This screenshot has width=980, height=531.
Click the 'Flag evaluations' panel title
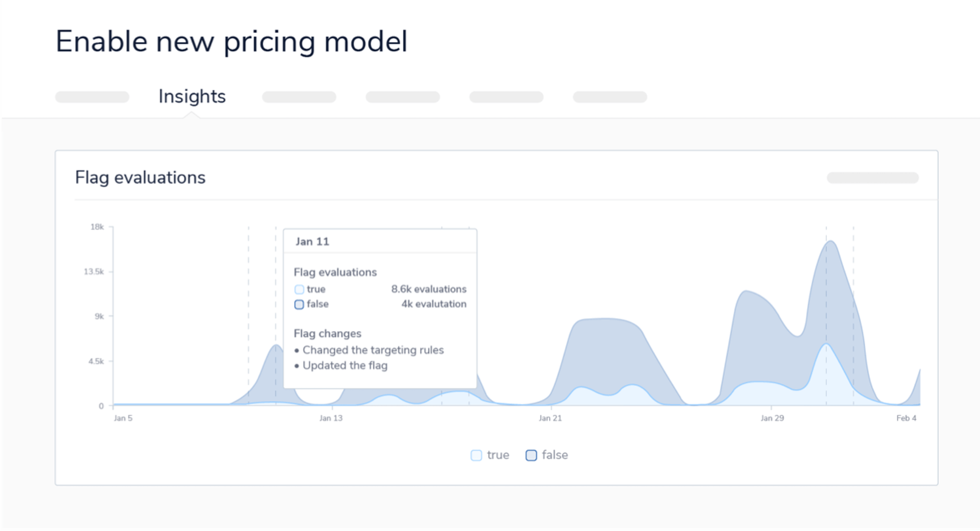click(x=140, y=177)
